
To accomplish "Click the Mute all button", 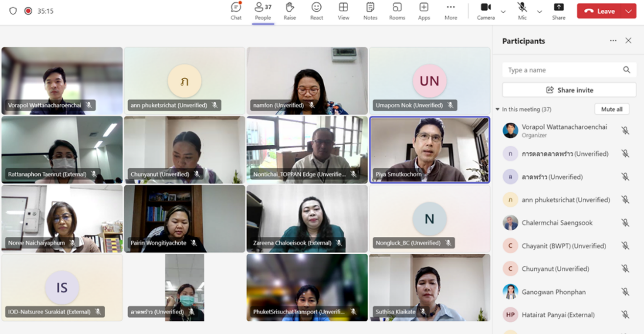I will (x=612, y=109).
